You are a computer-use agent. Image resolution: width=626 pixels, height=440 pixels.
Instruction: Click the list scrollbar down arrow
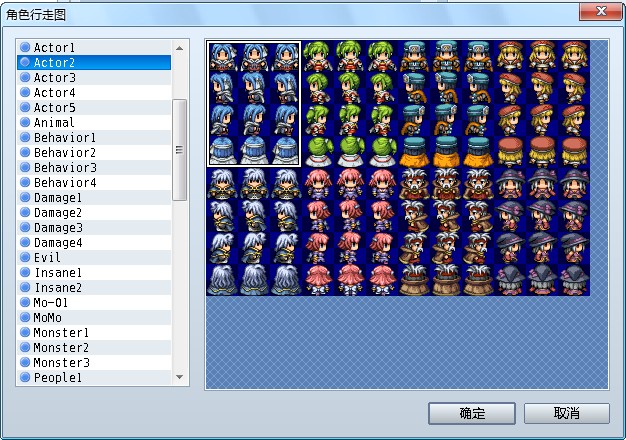pyautogui.click(x=180, y=377)
